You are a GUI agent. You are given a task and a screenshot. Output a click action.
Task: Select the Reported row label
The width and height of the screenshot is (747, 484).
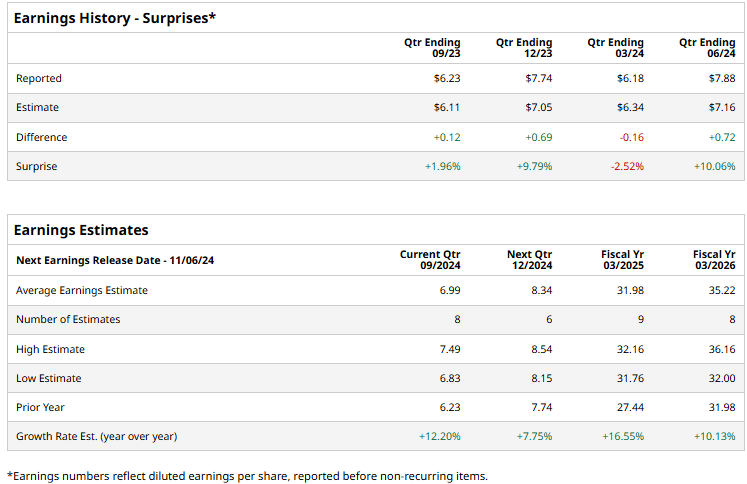click(x=39, y=78)
